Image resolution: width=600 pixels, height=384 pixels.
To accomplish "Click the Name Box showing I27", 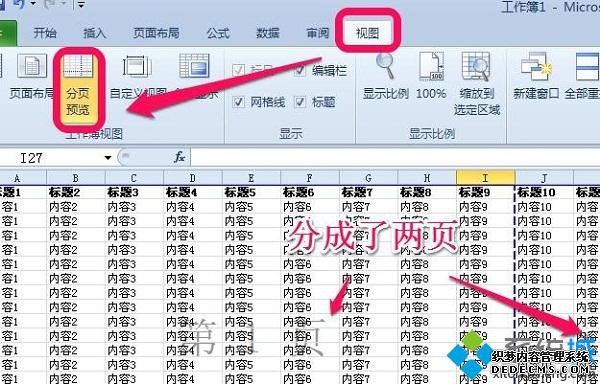I will click(x=52, y=158).
